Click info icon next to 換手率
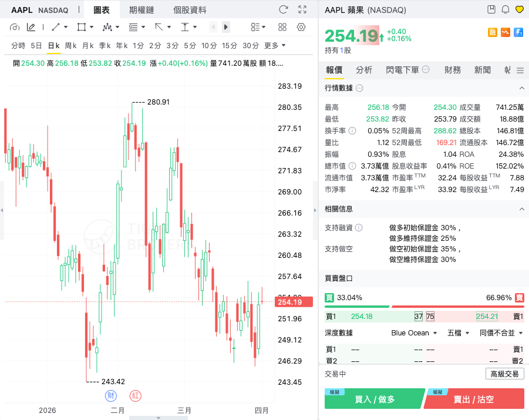529x420 pixels. point(352,130)
